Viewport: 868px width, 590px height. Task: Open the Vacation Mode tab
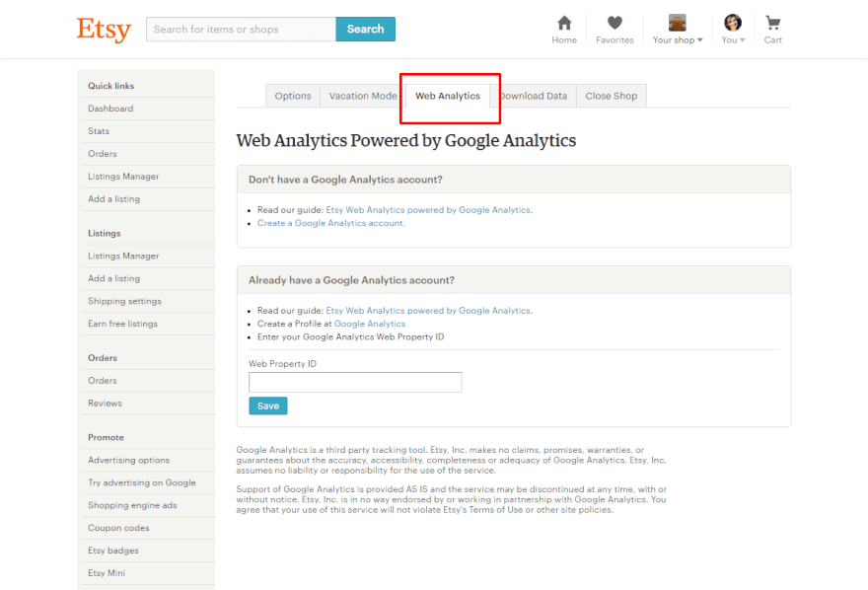tap(363, 96)
